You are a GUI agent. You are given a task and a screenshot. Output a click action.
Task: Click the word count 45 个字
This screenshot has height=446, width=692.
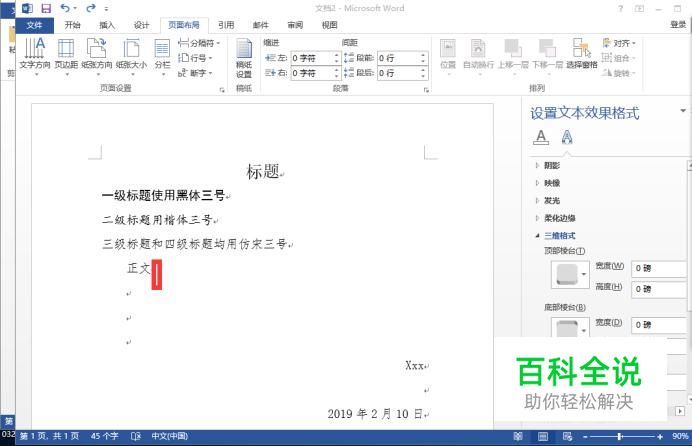105,436
